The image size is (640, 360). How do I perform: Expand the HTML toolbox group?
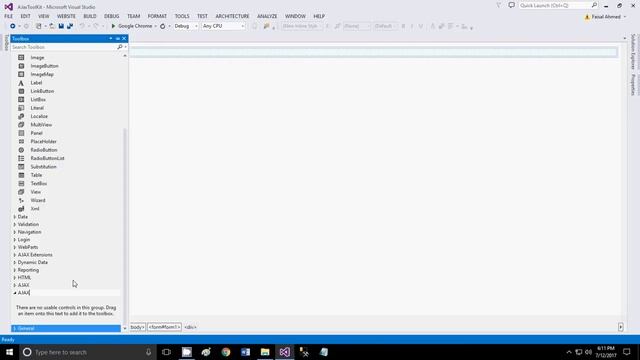15,278
